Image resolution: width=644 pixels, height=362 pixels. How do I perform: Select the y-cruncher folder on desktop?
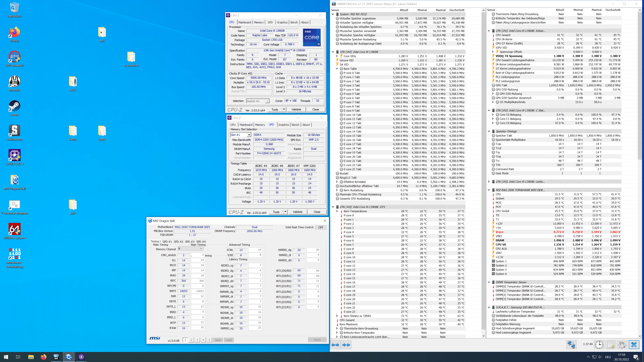(x=131, y=59)
